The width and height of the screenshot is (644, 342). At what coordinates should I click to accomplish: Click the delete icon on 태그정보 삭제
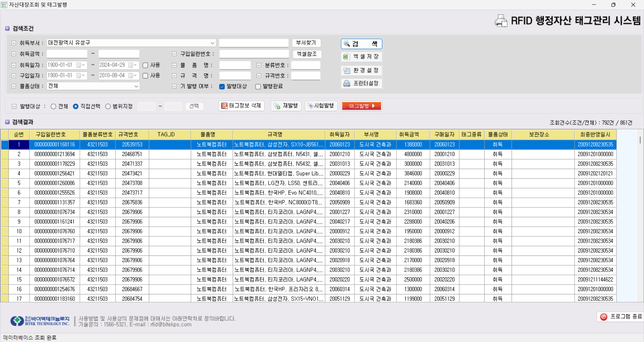click(224, 106)
